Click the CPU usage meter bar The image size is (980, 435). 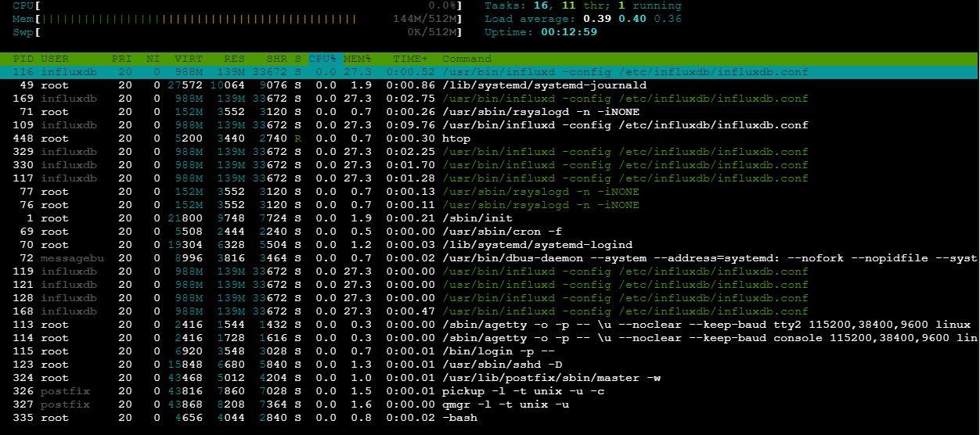237,5
